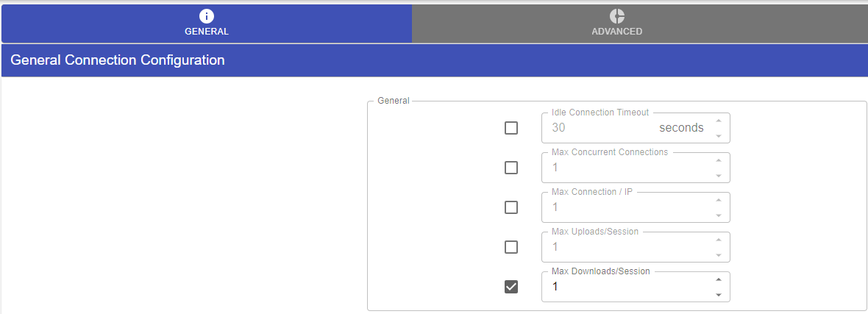
Task: Focus the Max Downloads/Session input field
Action: pos(625,287)
